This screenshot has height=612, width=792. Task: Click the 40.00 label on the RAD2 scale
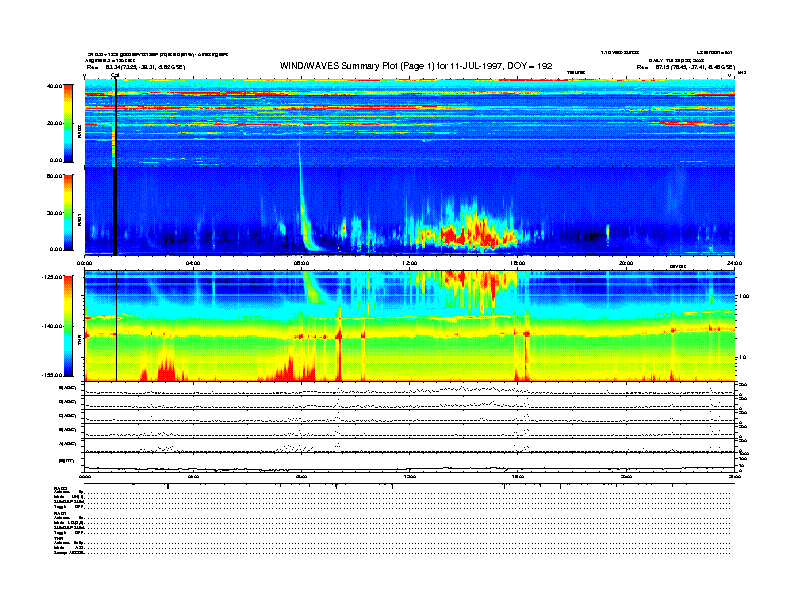[x=54, y=86]
